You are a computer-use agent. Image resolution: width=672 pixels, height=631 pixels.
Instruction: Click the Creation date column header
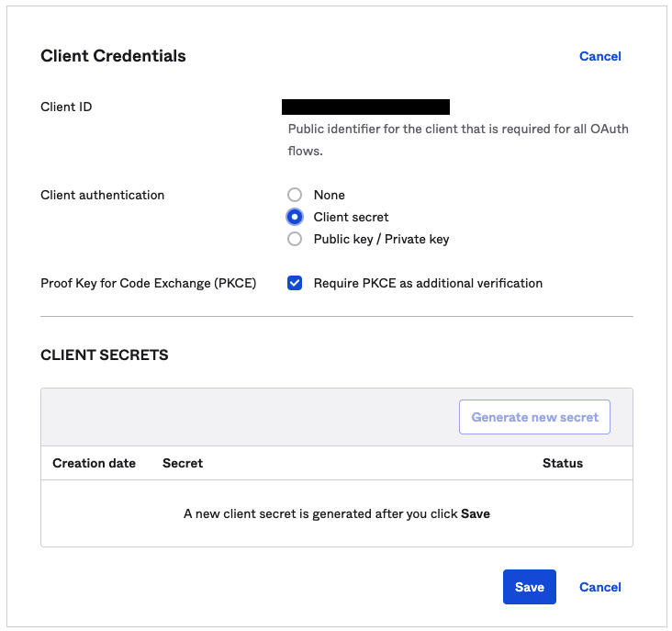[x=94, y=463]
